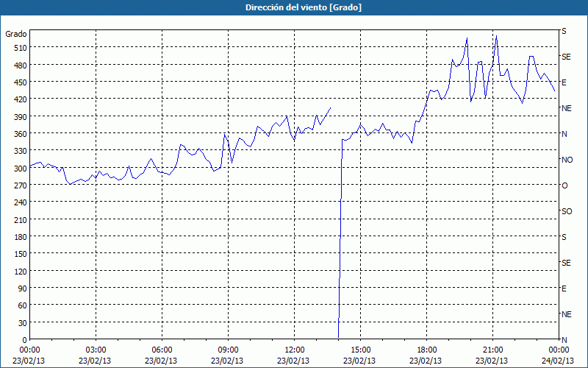Viewport: 588px width, 368px height.
Task: Select the 06:00 time label
Action: pyautogui.click(x=162, y=350)
